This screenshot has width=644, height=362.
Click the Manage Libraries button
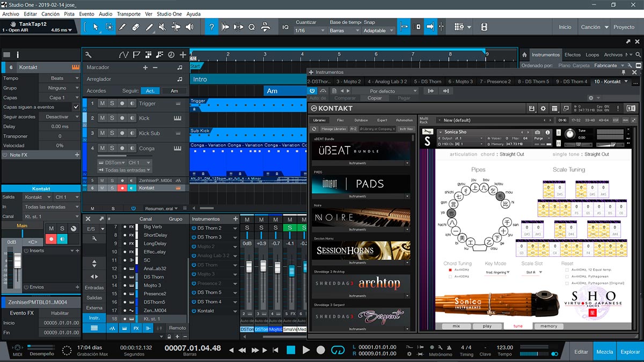click(334, 129)
